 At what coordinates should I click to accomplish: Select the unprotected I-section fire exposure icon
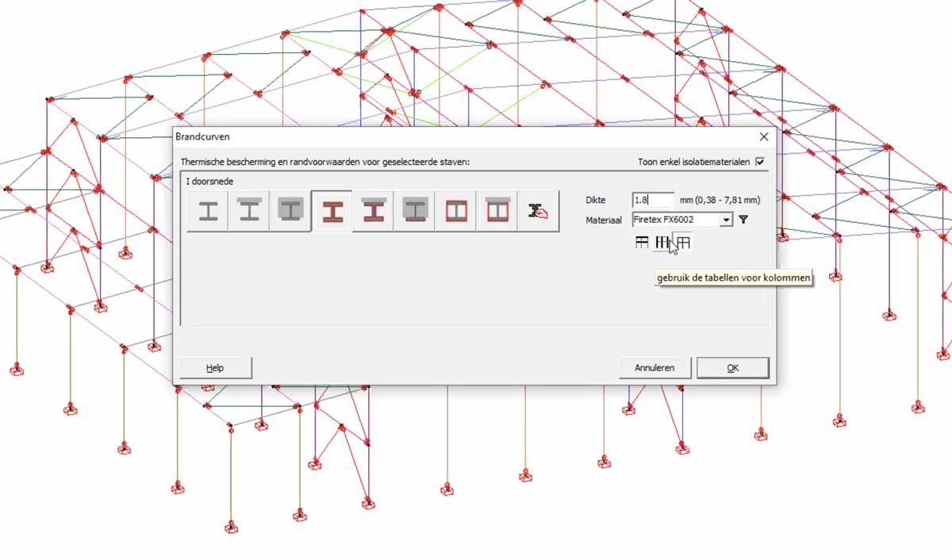206,210
